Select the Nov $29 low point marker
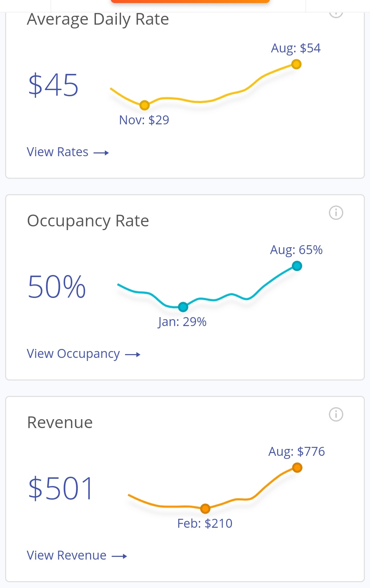The height and width of the screenshot is (588, 370). coord(145,105)
